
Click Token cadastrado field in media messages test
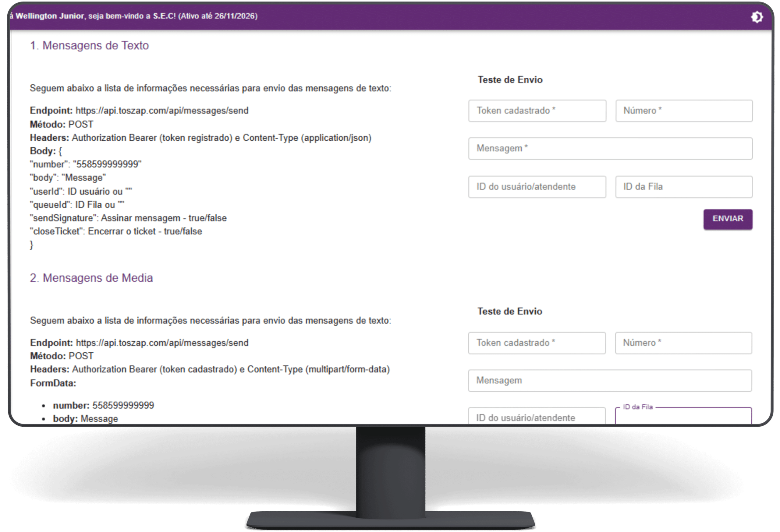(x=537, y=343)
